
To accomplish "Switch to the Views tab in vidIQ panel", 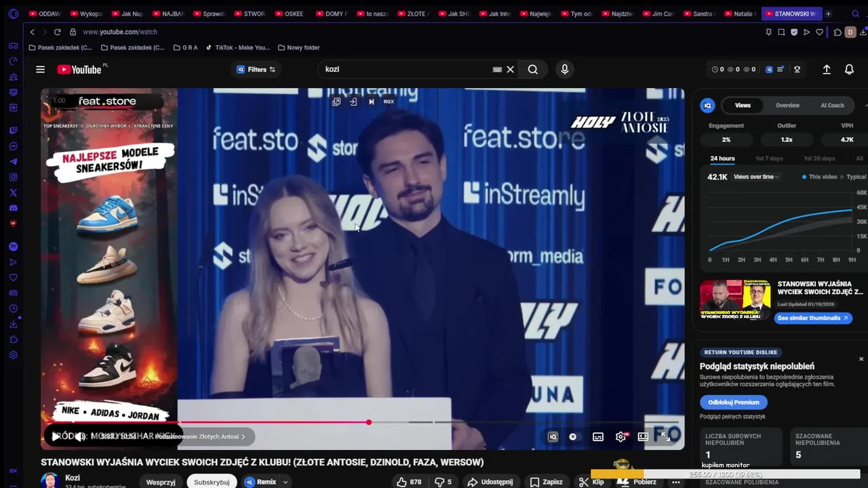I will click(743, 105).
